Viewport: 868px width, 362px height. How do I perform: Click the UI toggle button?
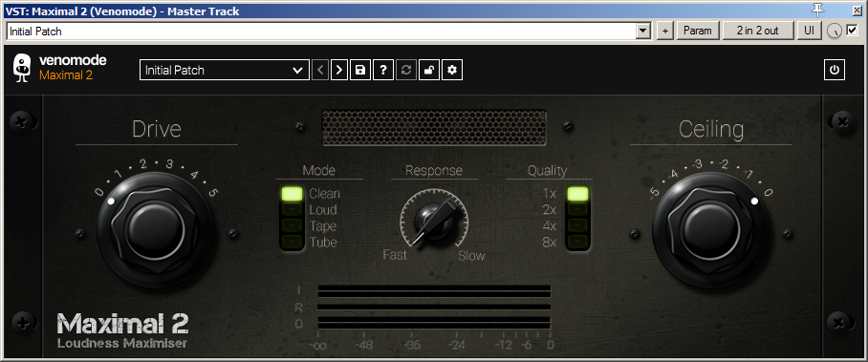[810, 31]
